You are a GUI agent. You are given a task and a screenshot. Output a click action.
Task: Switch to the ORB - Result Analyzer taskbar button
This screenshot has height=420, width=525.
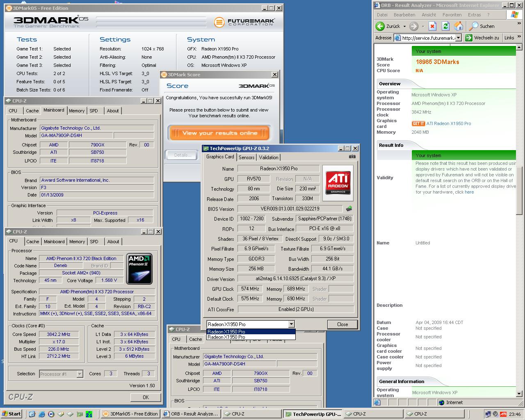coord(191,414)
